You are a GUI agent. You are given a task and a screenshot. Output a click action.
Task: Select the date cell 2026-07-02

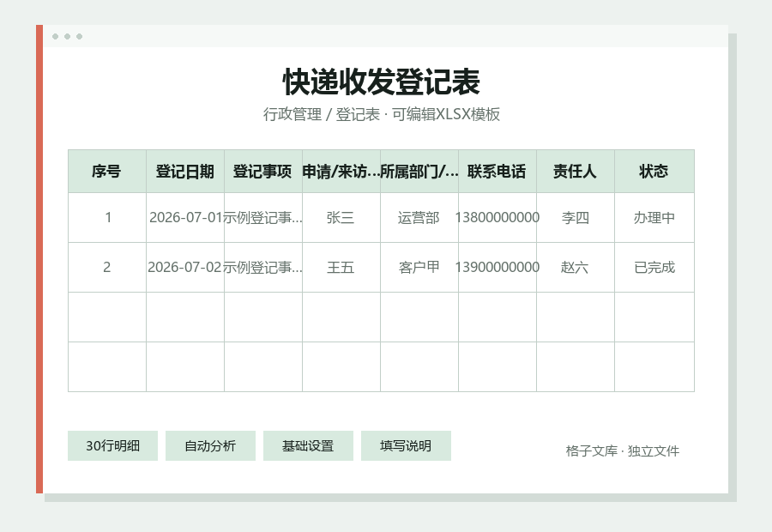185,268
